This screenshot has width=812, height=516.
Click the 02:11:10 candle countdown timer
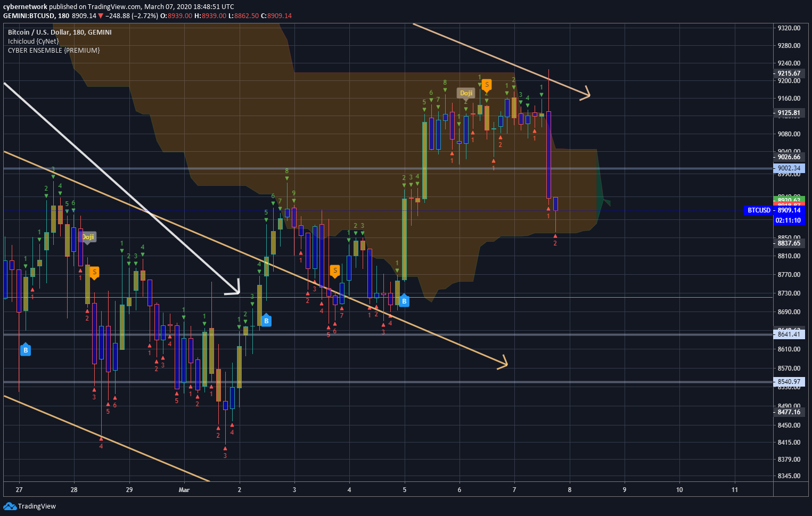(789, 220)
